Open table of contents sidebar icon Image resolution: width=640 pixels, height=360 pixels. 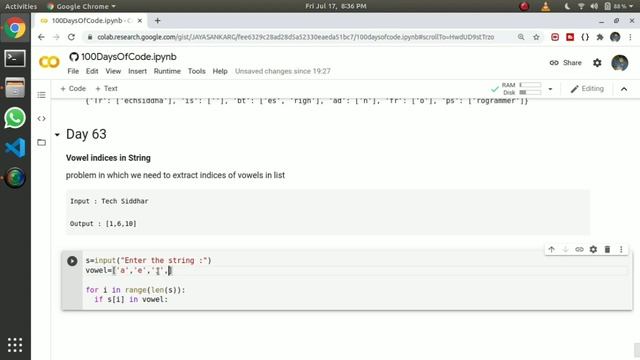point(41,95)
